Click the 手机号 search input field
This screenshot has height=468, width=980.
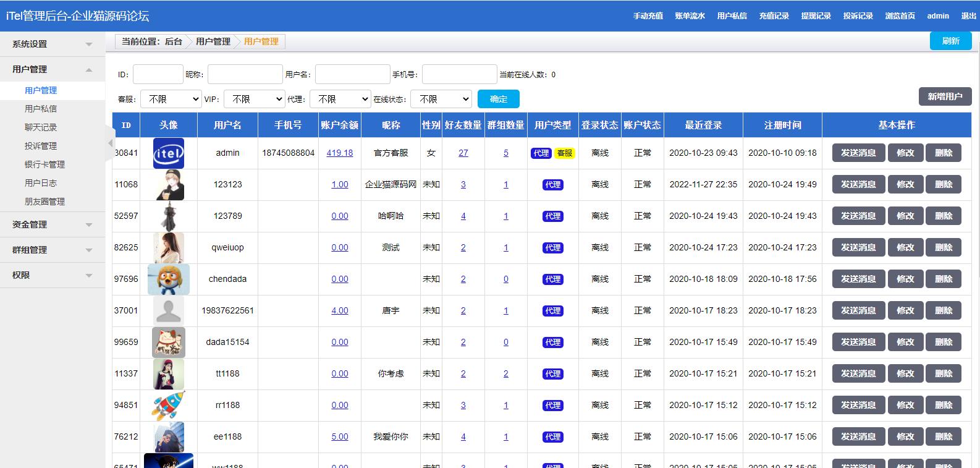coord(459,74)
